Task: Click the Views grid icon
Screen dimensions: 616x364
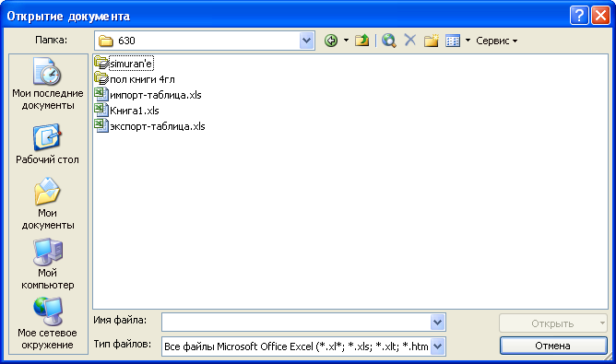Action: pyautogui.click(x=453, y=41)
